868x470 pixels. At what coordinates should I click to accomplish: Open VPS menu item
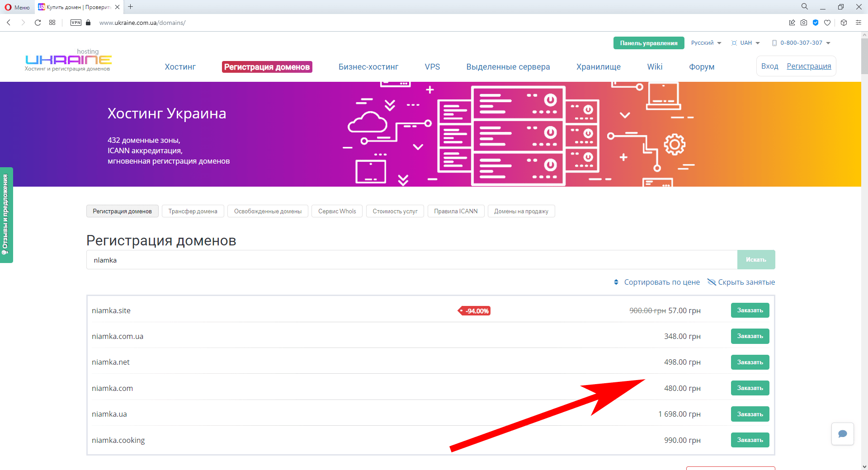pyautogui.click(x=432, y=67)
